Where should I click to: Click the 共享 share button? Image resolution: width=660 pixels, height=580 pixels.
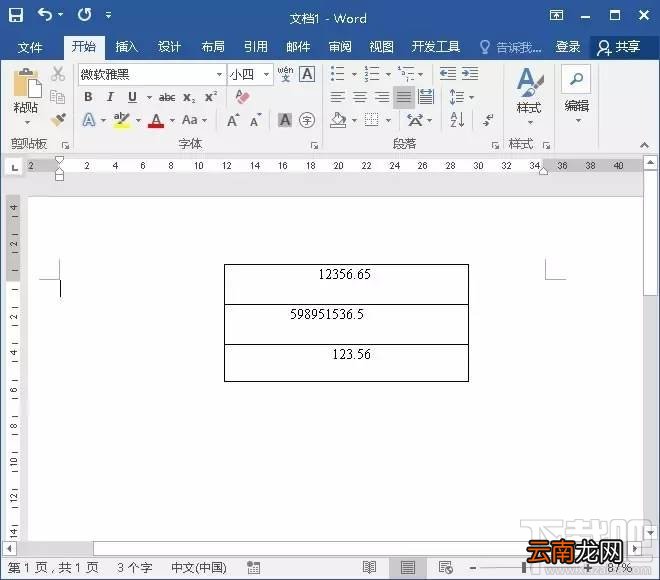click(x=619, y=47)
